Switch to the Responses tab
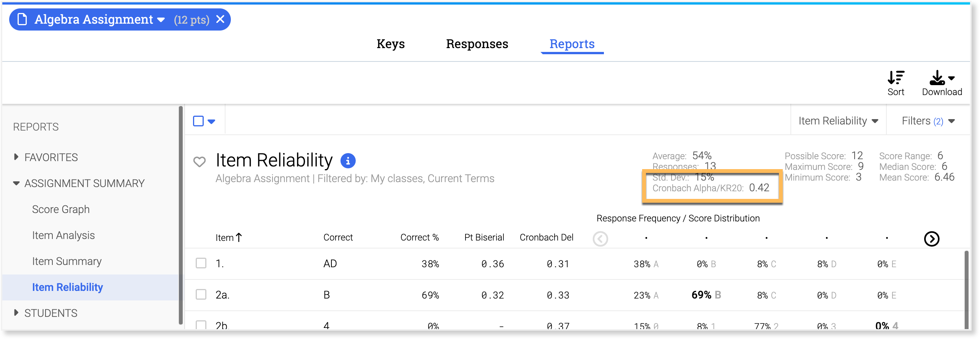Image resolution: width=980 pixels, height=339 pixels. pos(477,44)
